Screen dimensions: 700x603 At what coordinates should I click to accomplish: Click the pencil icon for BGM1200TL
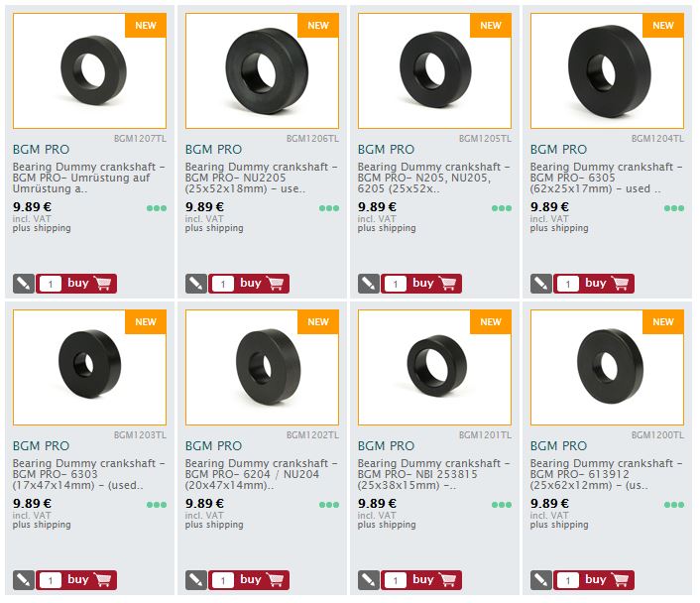pos(541,580)
